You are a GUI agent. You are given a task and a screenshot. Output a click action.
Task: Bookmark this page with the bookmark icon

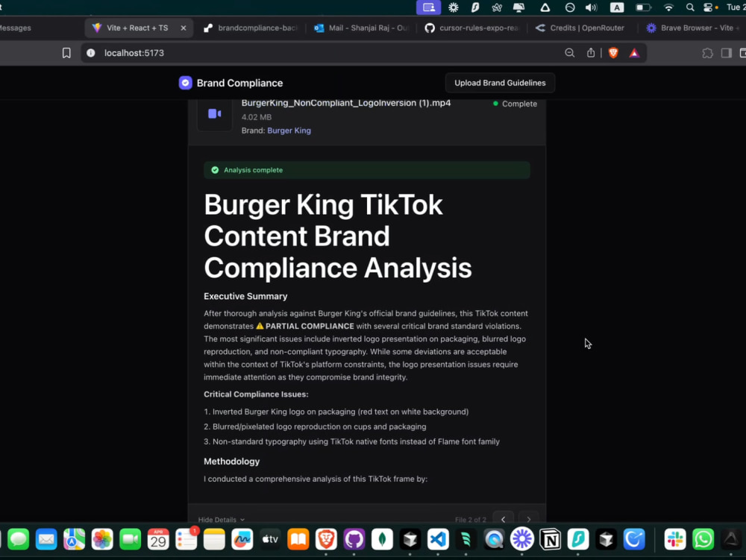(x=66, y=53)
